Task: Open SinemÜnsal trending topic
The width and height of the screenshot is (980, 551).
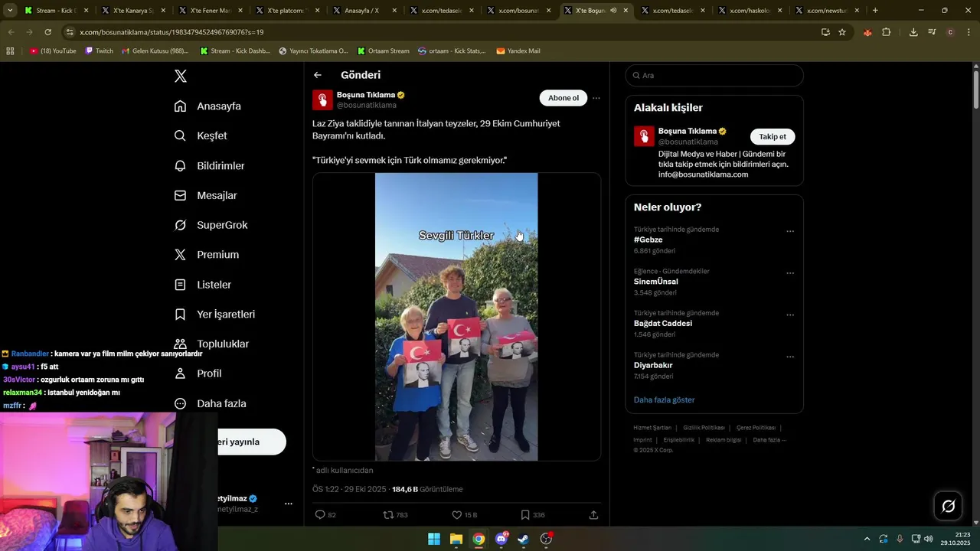Action: pyautogui.click(x=656, y=282)
